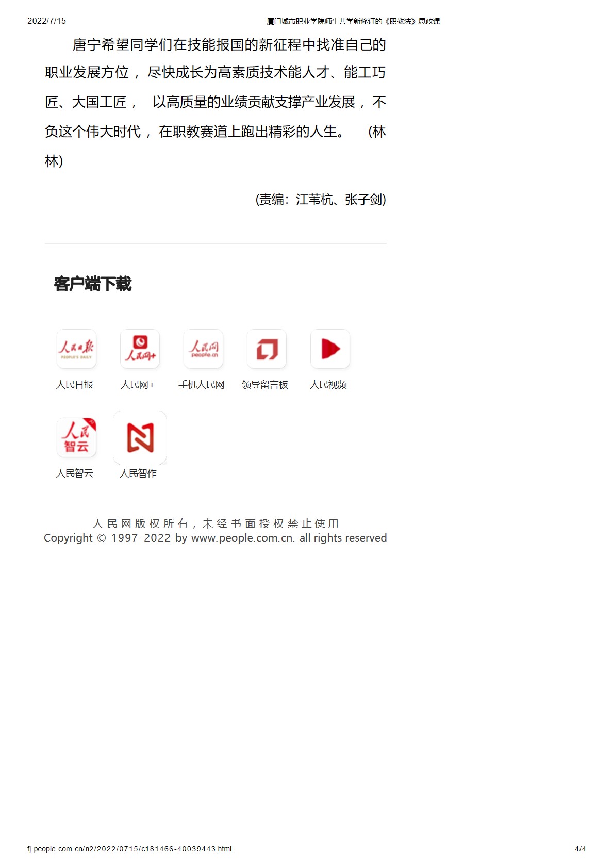Open the 人民视频 play icon
The height and width of the screenshot is (868, 613).
coord(330,349)
